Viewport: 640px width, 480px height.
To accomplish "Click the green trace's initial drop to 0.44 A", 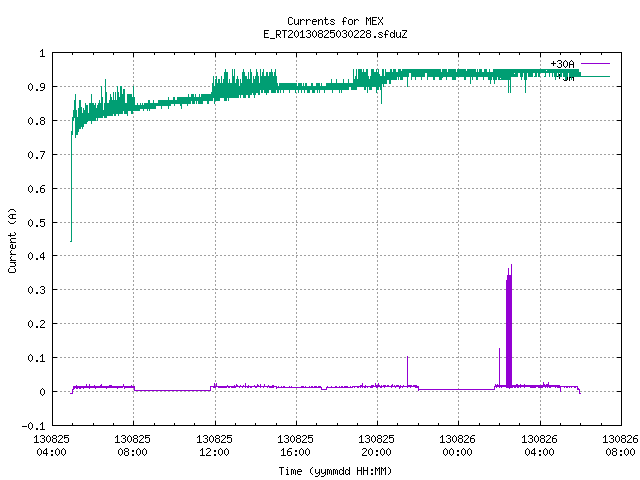I will point(71,188).
